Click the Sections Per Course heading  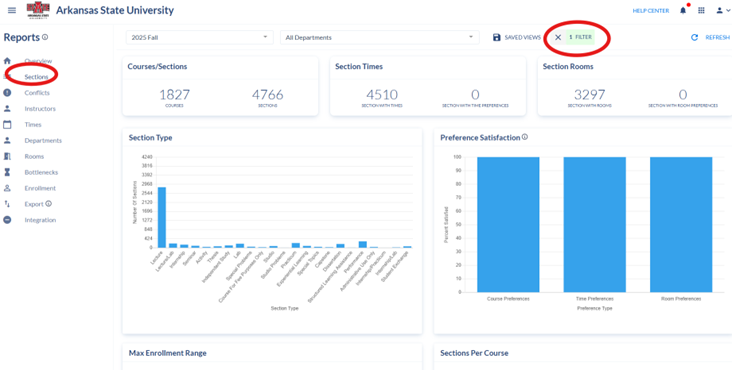[474, 353]
